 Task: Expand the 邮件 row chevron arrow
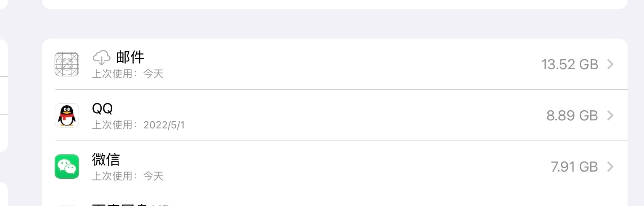click(x=610, y=64)
